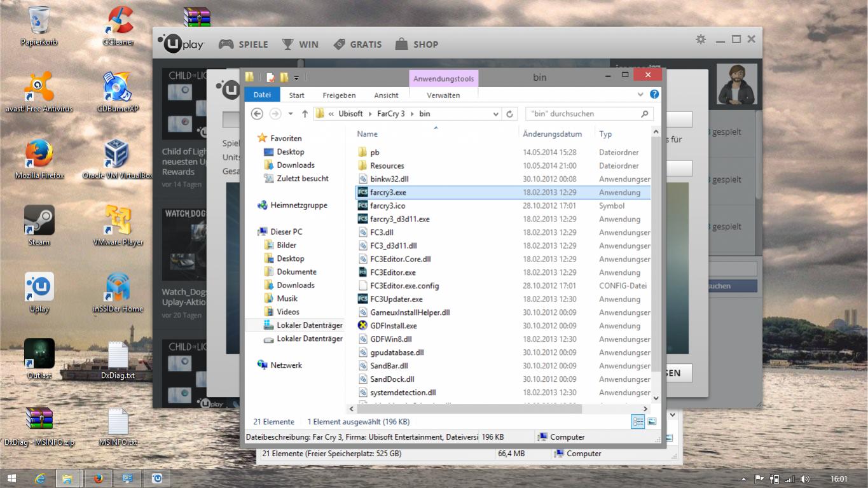868x488 pixels.
Task: Open the Windows Start button on taskbar
Action: click(x=12, y=478)
